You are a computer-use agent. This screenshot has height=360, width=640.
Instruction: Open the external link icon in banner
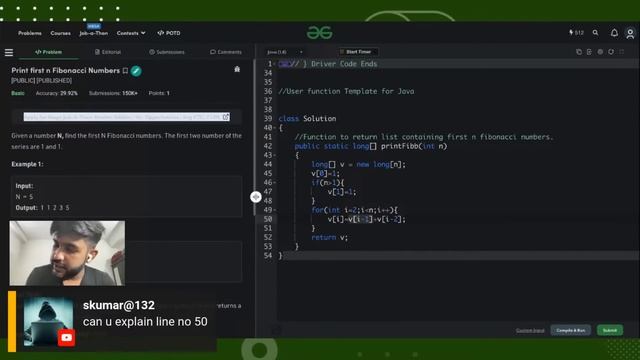tap(225, 117)
